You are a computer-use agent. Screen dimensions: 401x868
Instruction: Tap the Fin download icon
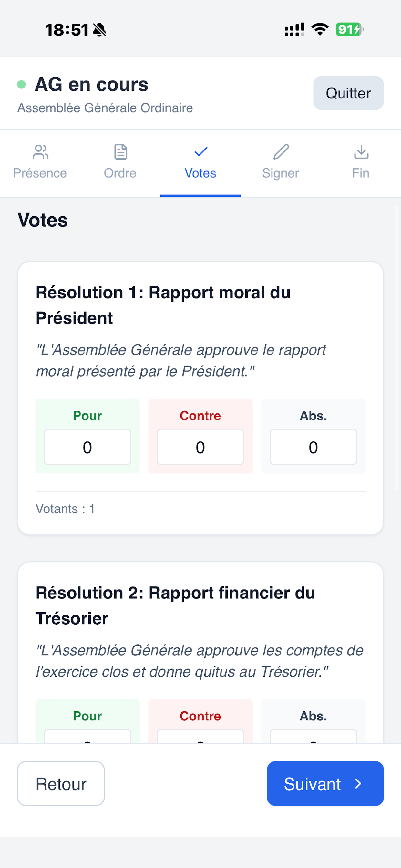pos(361,152)
